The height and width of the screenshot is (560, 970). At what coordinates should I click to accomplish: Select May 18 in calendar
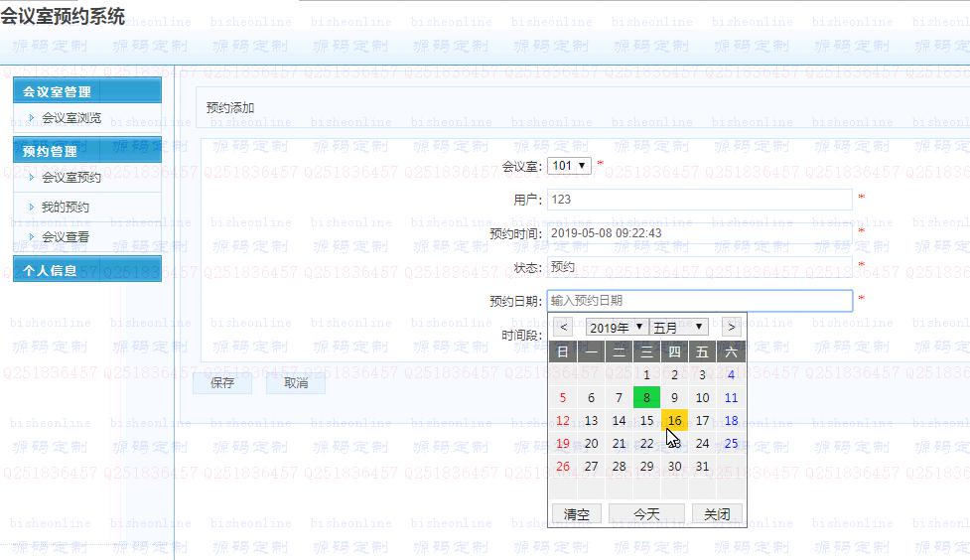point(731,421)
